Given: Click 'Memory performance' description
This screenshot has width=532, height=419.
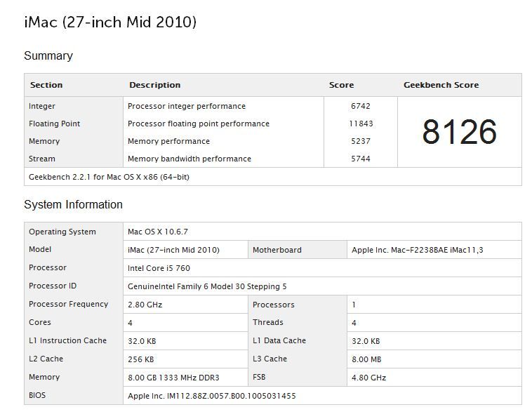Looking at the screenshot, I should (168, 141).
